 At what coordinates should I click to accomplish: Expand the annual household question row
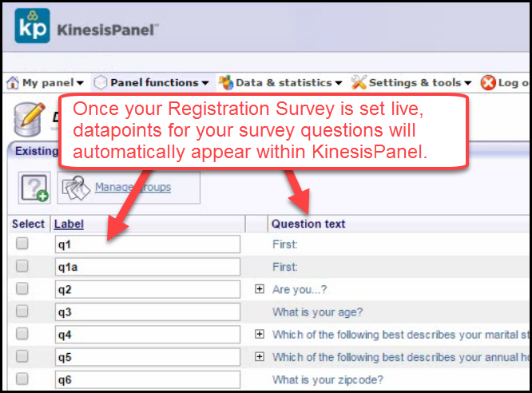260,357
